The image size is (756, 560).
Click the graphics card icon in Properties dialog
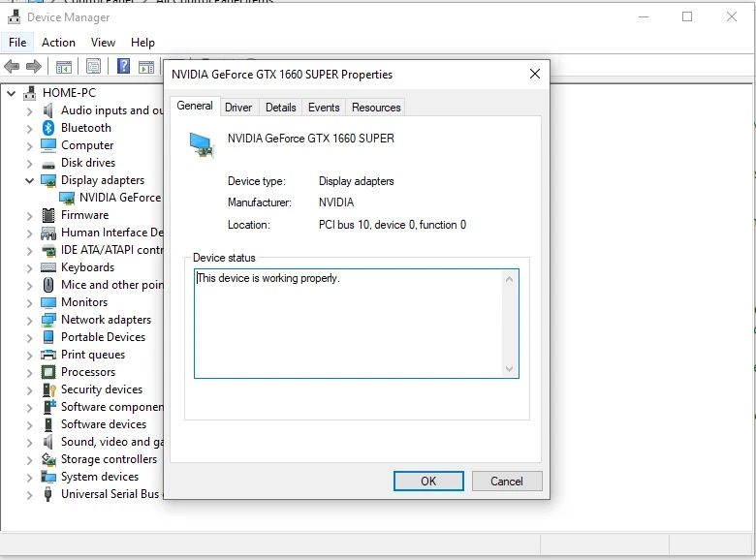202,145
